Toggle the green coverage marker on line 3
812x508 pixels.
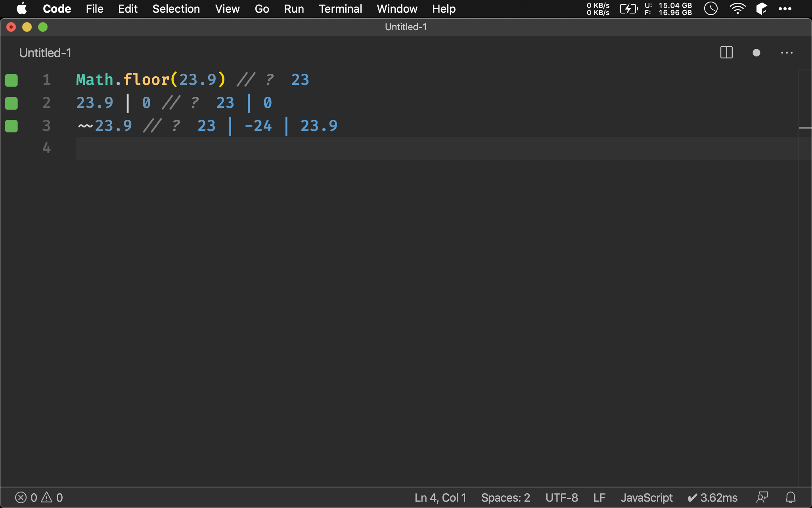pyautogui.click(x=11, y=126)
